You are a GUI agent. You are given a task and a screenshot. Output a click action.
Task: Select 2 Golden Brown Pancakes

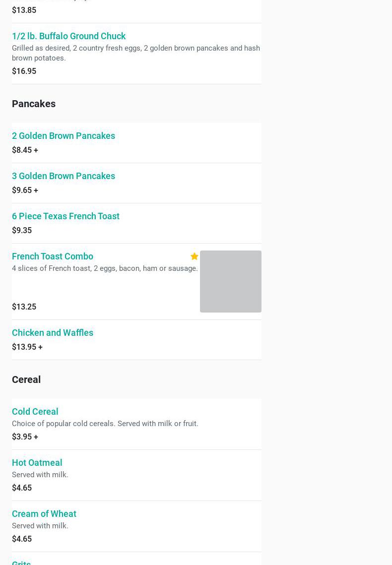click(x=64, y=136)
